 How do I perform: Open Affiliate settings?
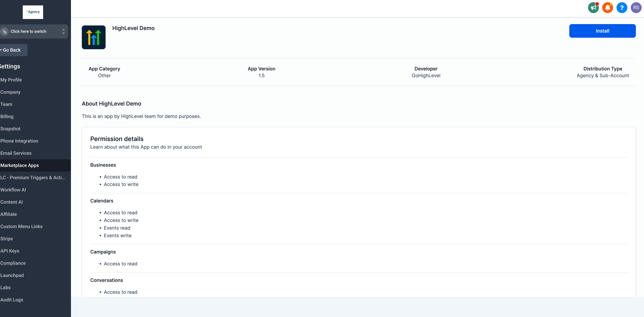click(x=8, y=214)
